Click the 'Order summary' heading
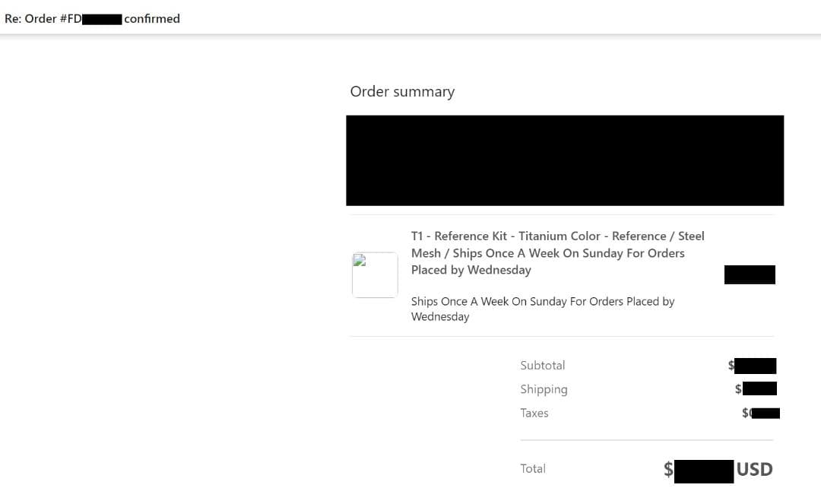Viewport: 821px width, 504px height. (402, 91)
